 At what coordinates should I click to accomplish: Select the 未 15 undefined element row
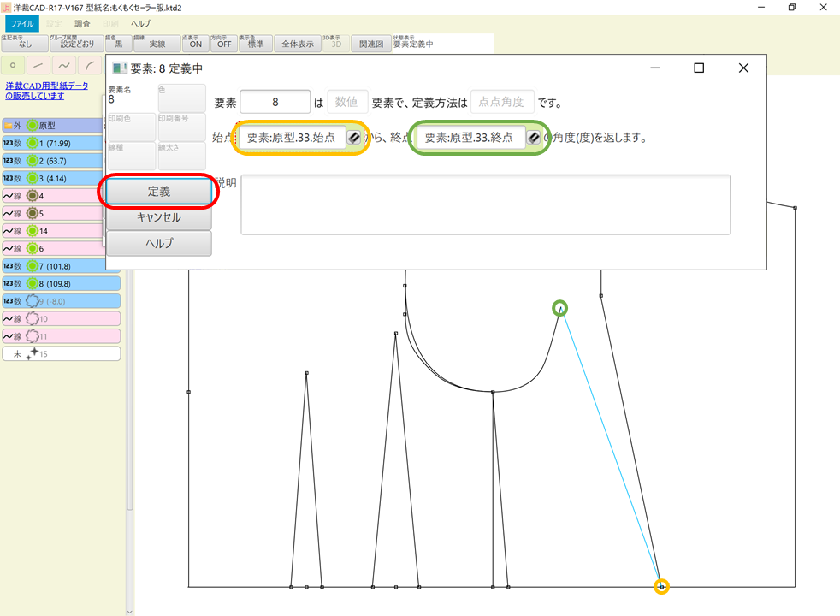61,353
